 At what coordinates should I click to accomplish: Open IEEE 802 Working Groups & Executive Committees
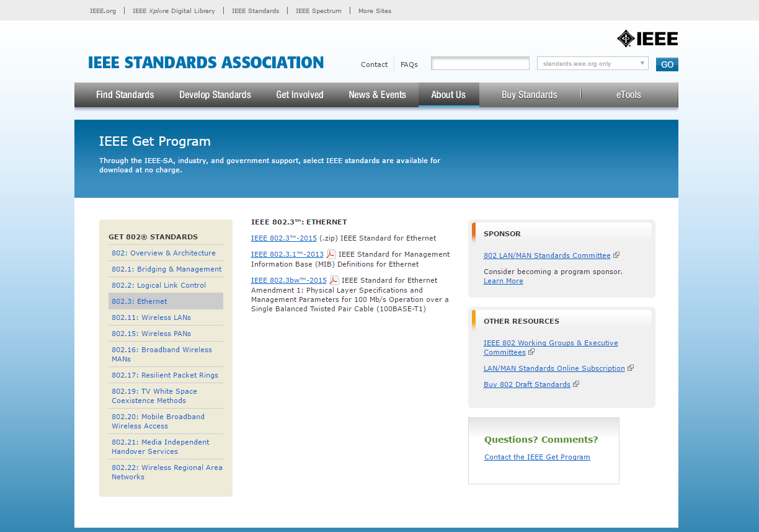(x=551, y=347)
